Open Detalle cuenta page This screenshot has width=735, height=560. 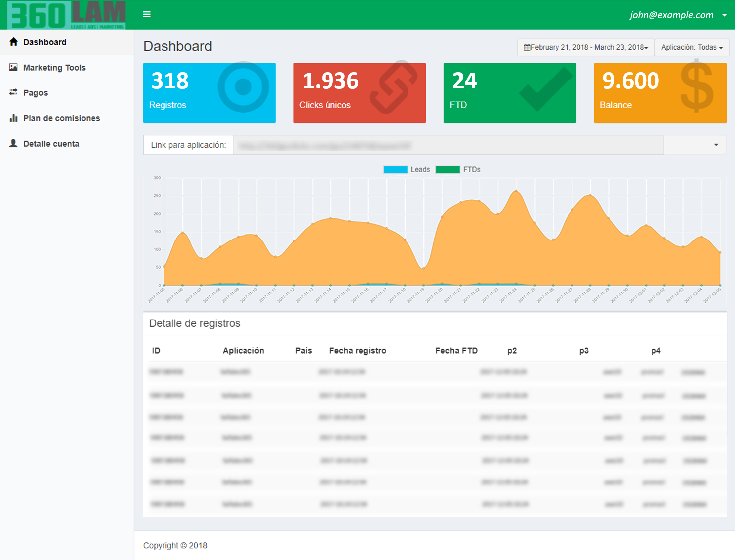pos(67,144)
